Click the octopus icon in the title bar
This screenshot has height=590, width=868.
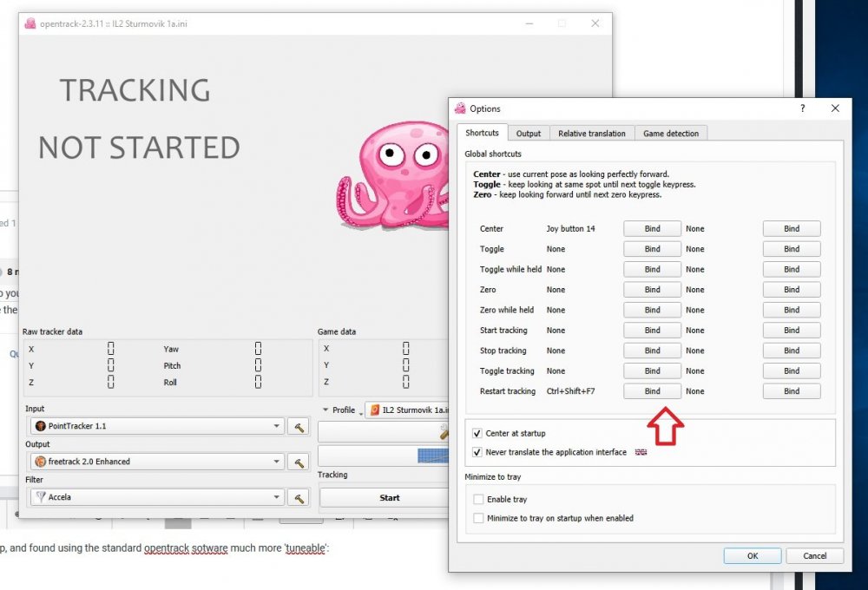pyautogui.click(x=30, y=25)
